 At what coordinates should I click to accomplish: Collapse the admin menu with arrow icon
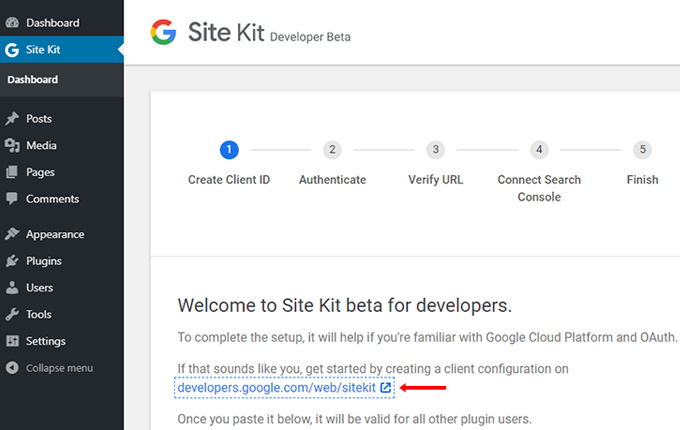(x=12, y=368)
